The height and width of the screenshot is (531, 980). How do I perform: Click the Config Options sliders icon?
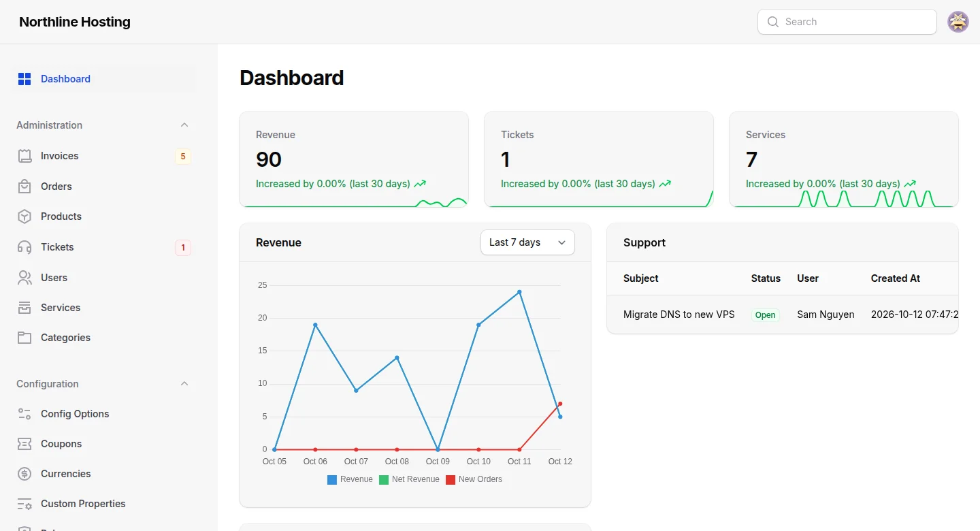coord(24,414)
